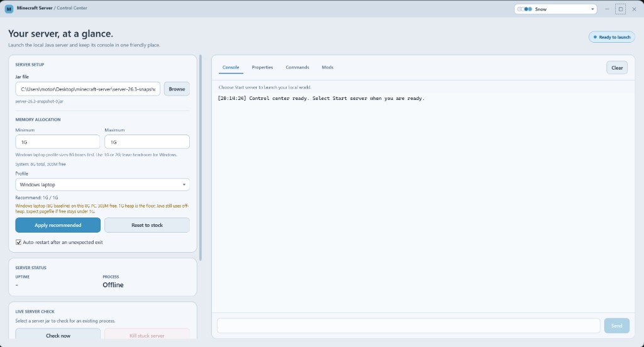
Task: Check now for a live server
Action: point(58,335)
